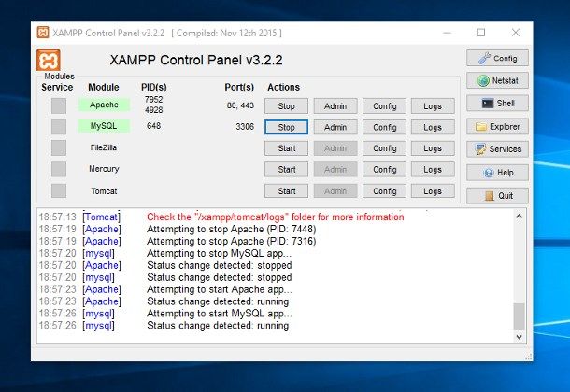Click MySQL port 3306

(245, 126)
